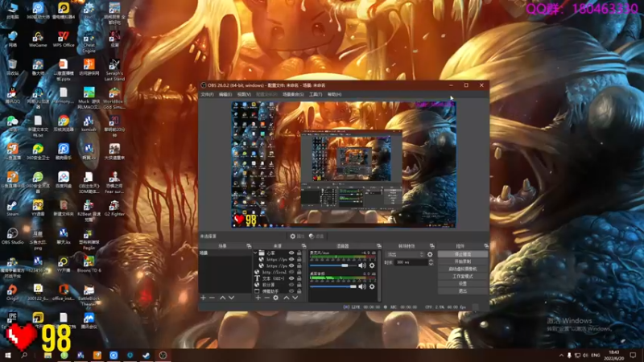Open settings gear for 桌面音频 channel

click(372, 286)
